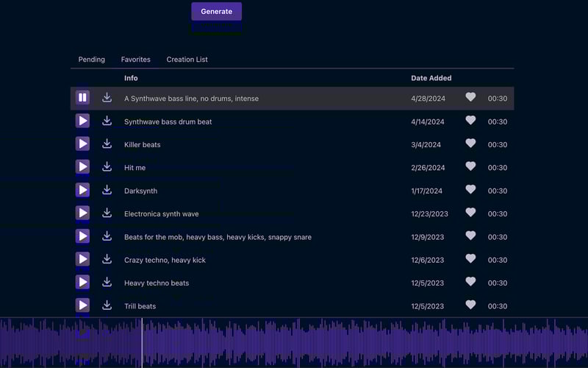Download the Hit me track
The image size is (588, 368).
click(x=107, y=167)
